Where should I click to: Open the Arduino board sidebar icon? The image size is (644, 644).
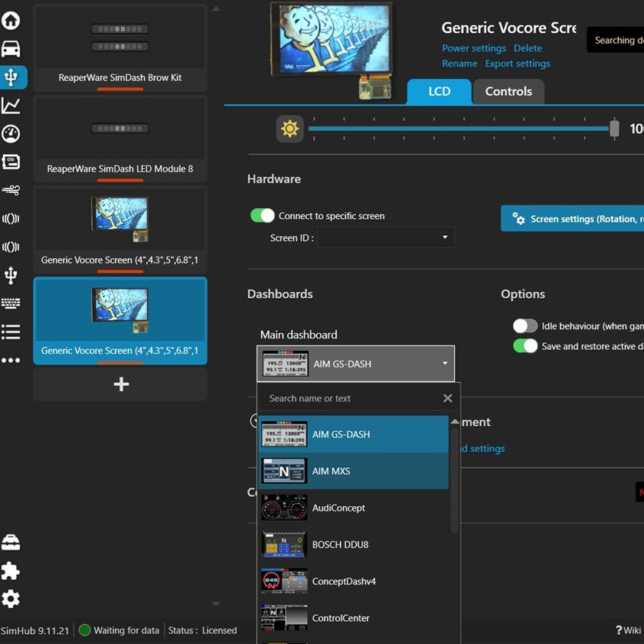(x=11, y=162)
